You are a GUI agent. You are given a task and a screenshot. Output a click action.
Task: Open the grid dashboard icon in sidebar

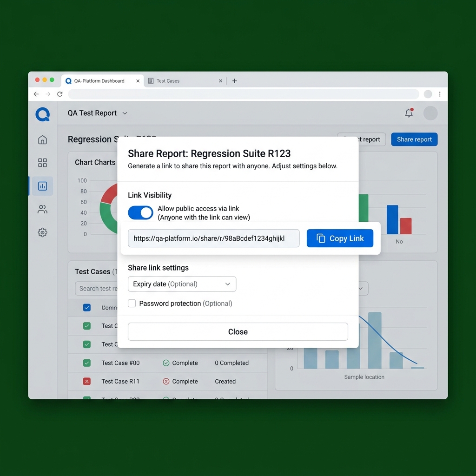[x=42, y=163]
